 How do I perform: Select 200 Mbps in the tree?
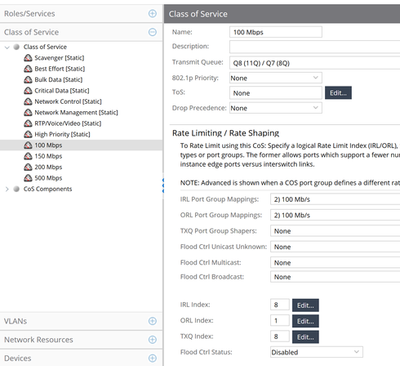(x=48, y=167)
